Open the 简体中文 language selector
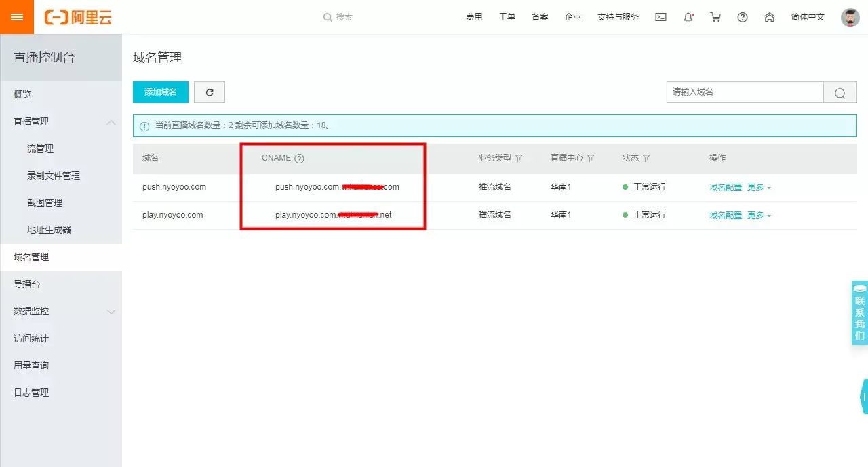Viewport: 868px width, 467px height. [x=808, y=17]
